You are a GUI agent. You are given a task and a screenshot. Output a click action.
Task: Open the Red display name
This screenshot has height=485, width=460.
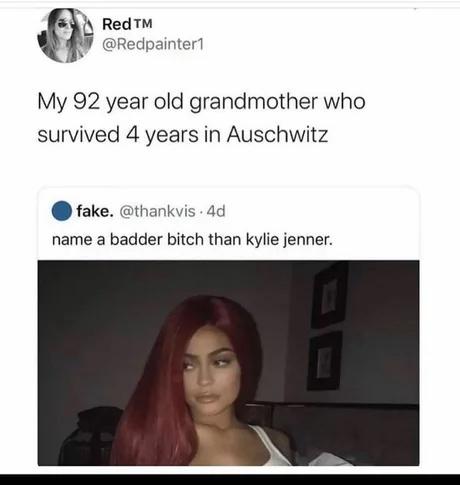(117, 24)
